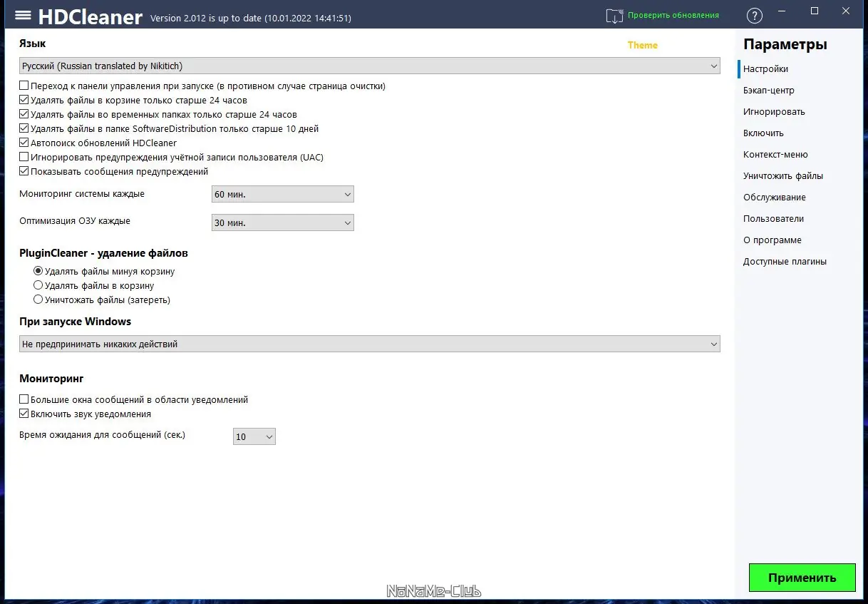
Task: Open Включить section in sidebar
Action: tap(763, 133)
